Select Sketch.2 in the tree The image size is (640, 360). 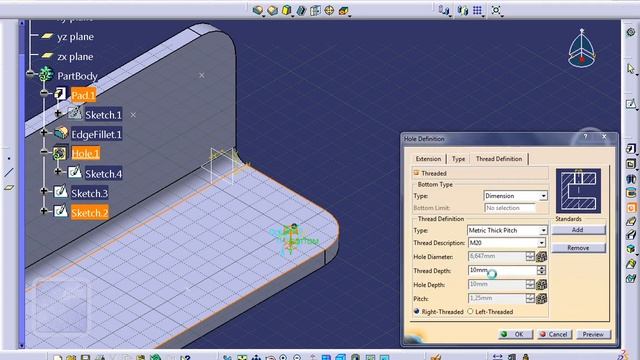(x=89, y=213)
